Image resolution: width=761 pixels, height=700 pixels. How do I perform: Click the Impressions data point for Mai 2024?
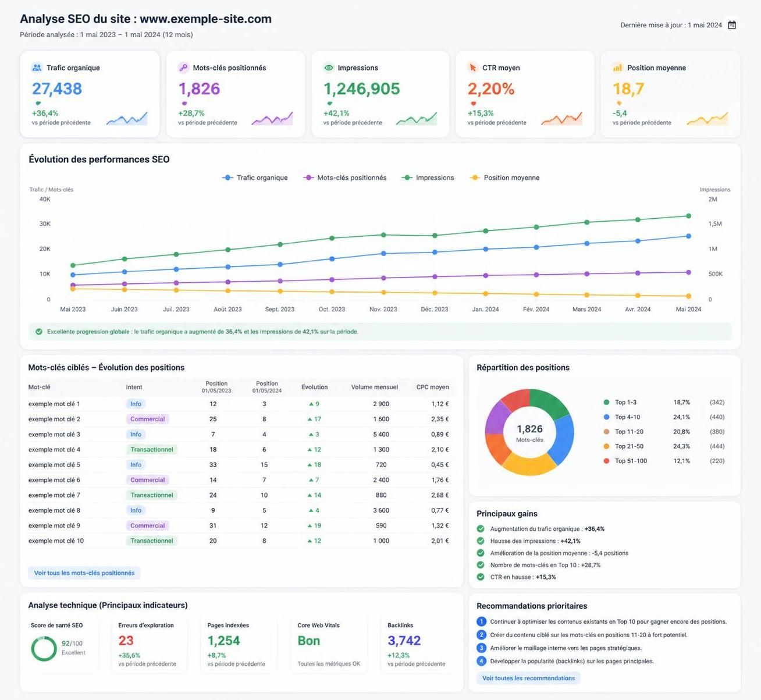688,216
